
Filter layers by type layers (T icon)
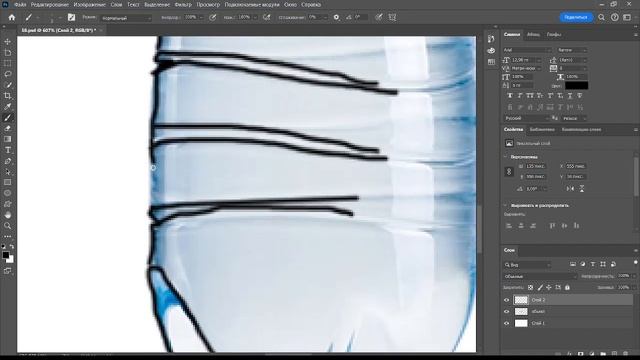coord(593,264)
